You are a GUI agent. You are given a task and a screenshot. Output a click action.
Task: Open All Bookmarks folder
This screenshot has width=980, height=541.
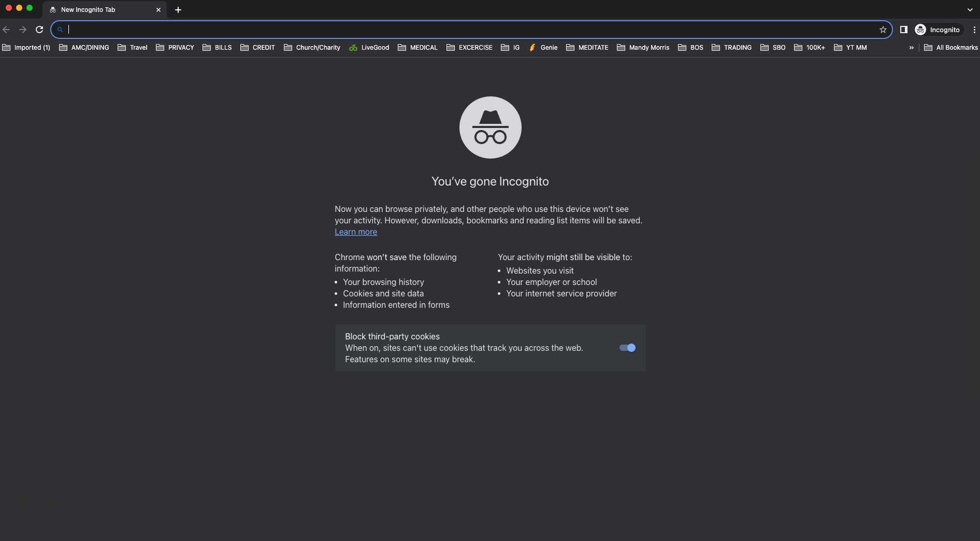[x=950, y=48]
